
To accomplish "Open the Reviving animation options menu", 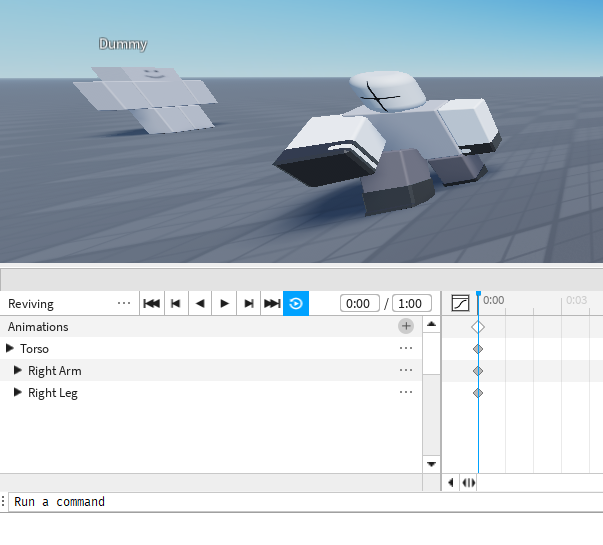I will 124,303.
